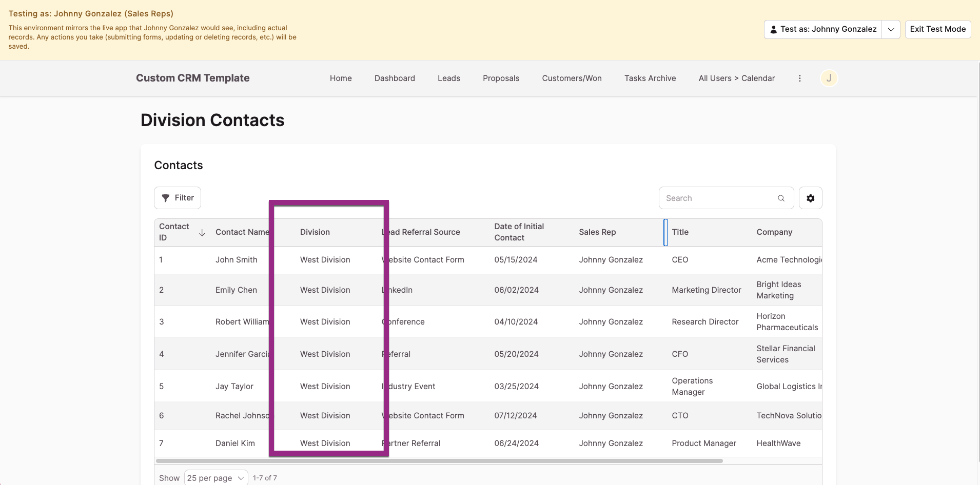Open the user avatar J menu
The image size is (980, 485).
829,78
